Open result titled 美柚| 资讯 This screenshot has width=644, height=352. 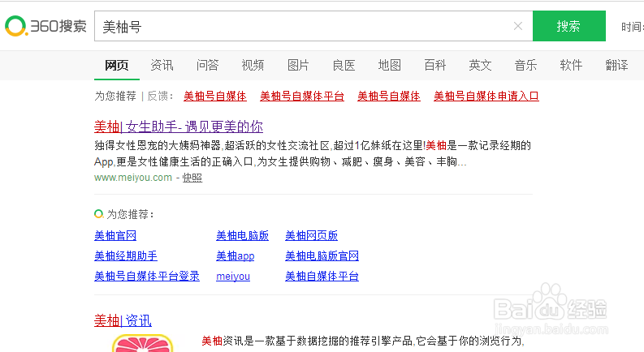coord(123,320)
